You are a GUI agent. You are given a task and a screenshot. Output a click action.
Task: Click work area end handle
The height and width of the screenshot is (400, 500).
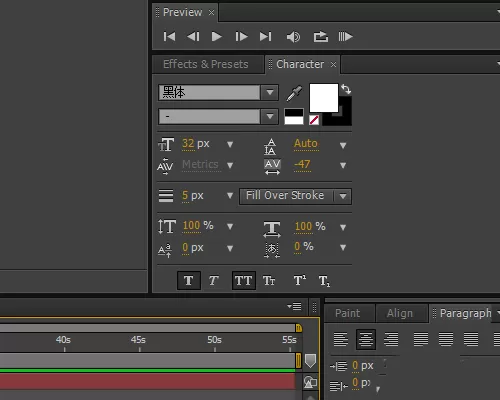[298, 361]
